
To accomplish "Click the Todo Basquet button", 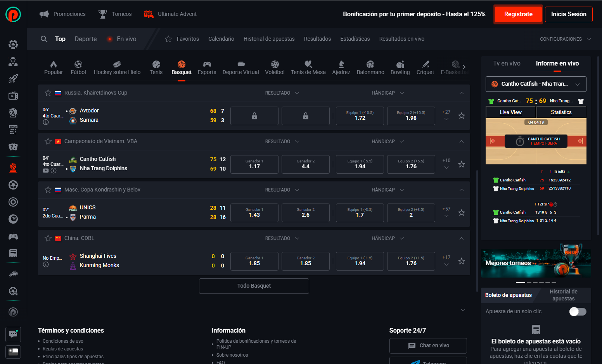I will pos(254,286).
